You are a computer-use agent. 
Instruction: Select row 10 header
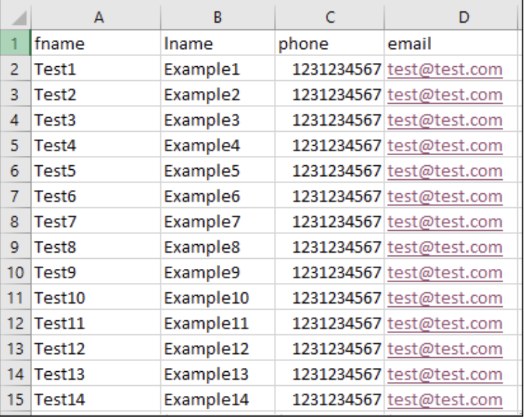click(x=15, y=272)
